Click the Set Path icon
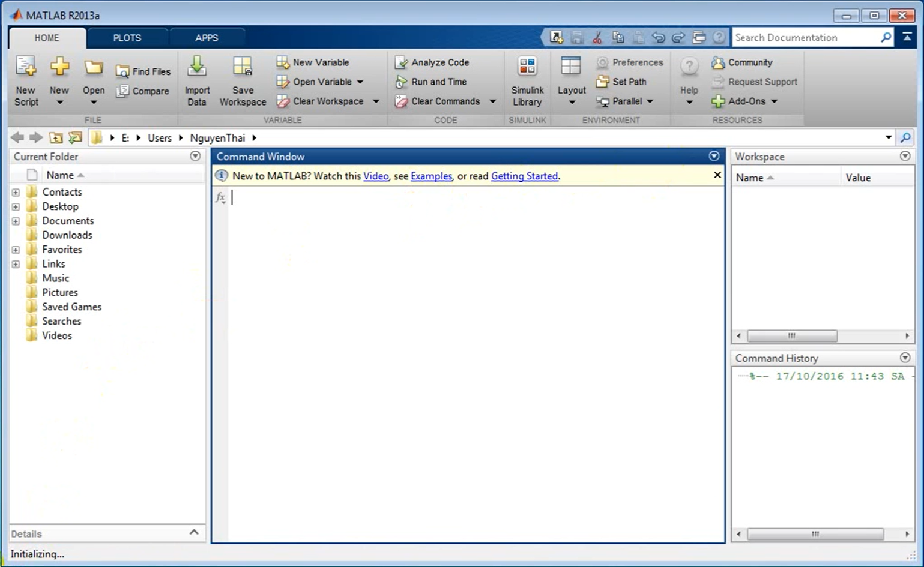 pos(602,82)
